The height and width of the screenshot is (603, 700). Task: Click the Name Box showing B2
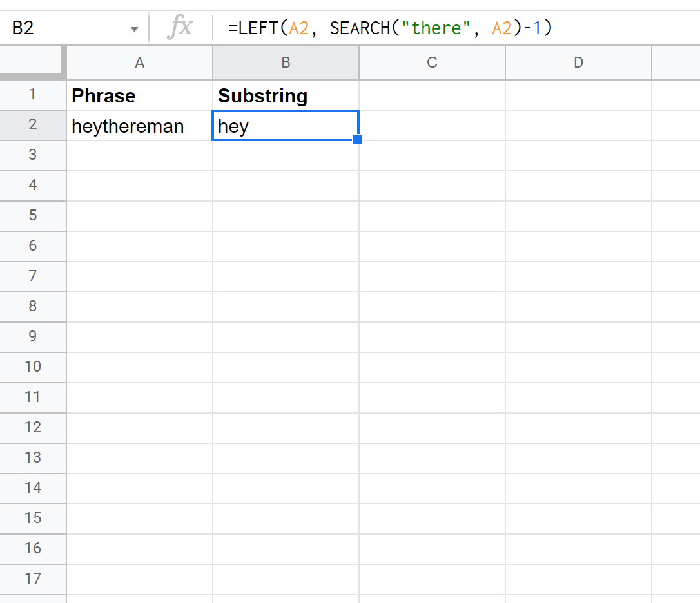tap(64, 28)
